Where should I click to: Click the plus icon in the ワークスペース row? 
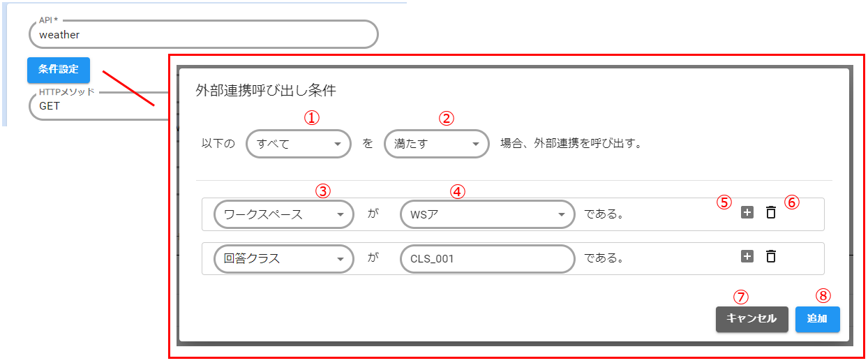click(x=747, y=213)
